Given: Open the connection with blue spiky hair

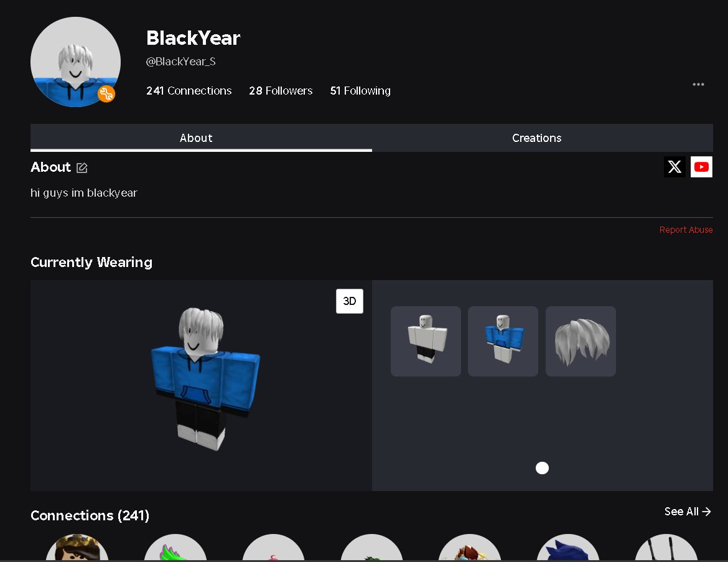Looking at the screenshot, I should click(568, 547).
